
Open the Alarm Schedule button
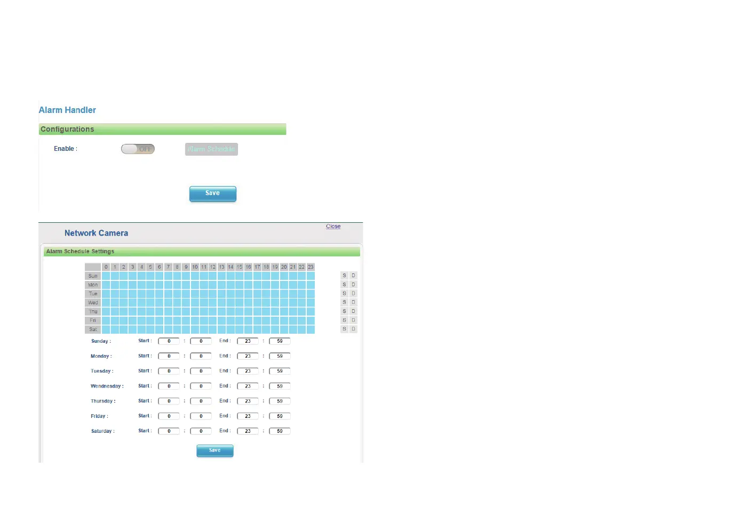pyautogui.click(x=211, y=149)
